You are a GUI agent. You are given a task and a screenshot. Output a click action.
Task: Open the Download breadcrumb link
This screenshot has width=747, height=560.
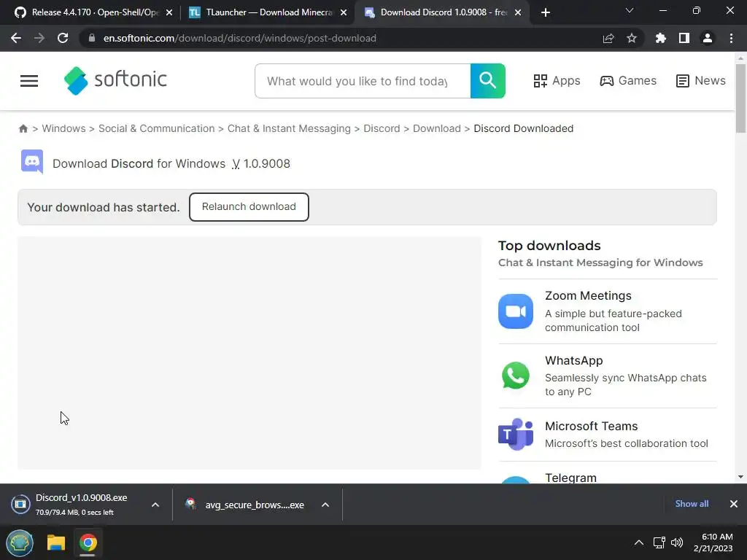[x=437, y=128]
